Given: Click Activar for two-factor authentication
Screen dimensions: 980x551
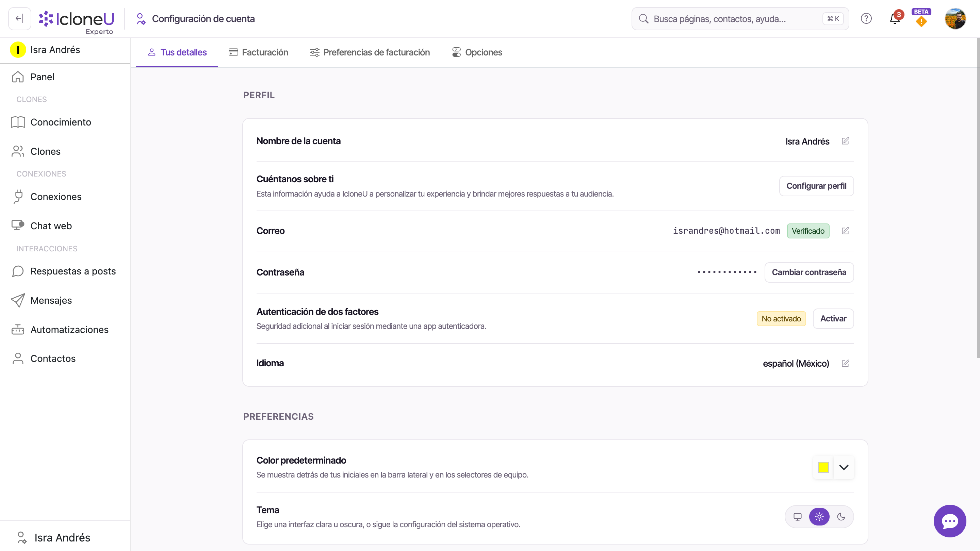Looking at the screenshot, I should [x=833, y=319].
